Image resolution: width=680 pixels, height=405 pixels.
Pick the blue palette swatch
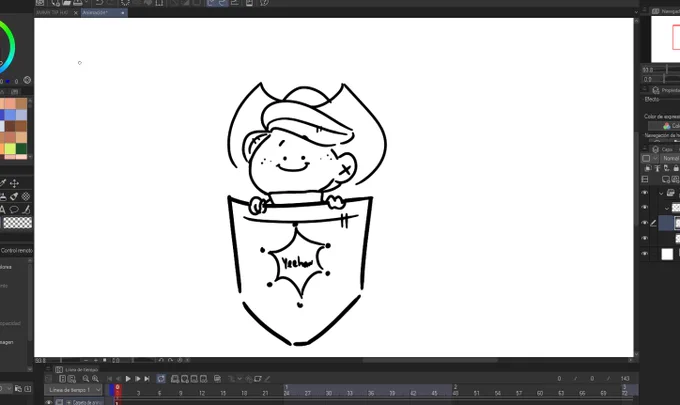[x=10, y=115]
